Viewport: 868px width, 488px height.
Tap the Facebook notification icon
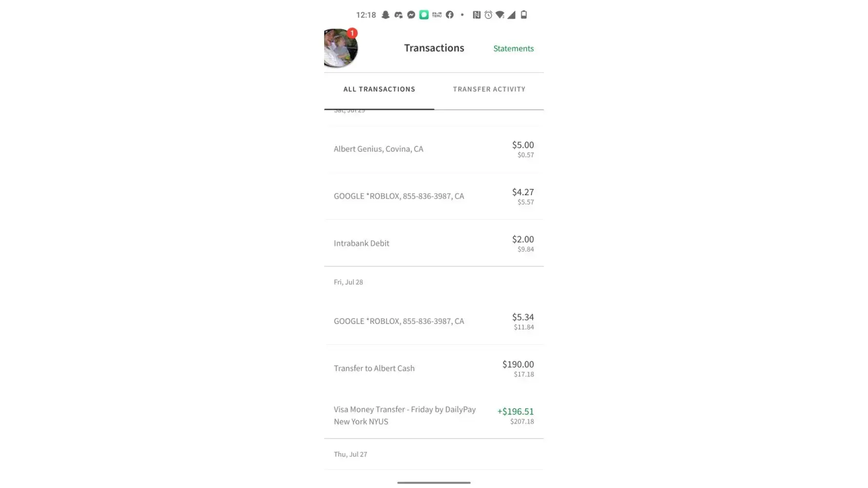(x=450, y=15)
